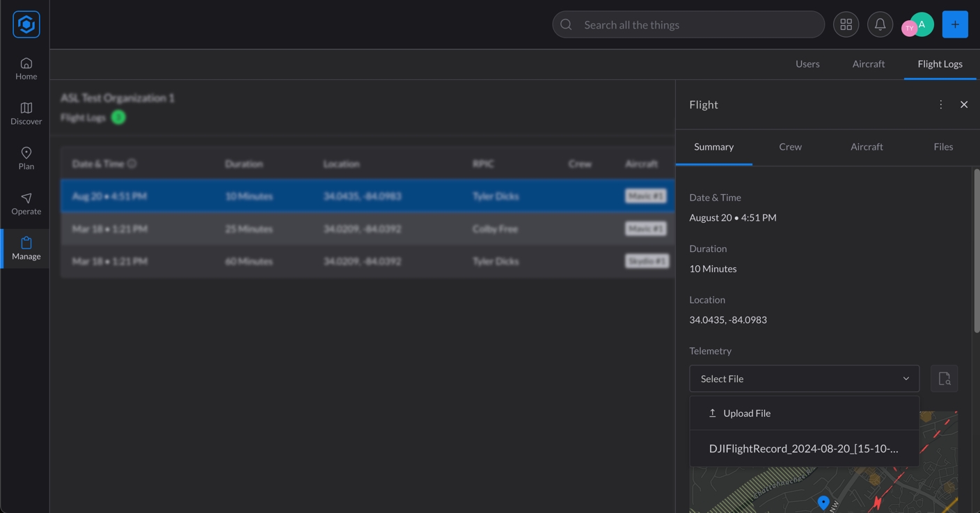This screenshot has width=980, height=513.
Task: Click the upload arrow icon
Action: 712,413
